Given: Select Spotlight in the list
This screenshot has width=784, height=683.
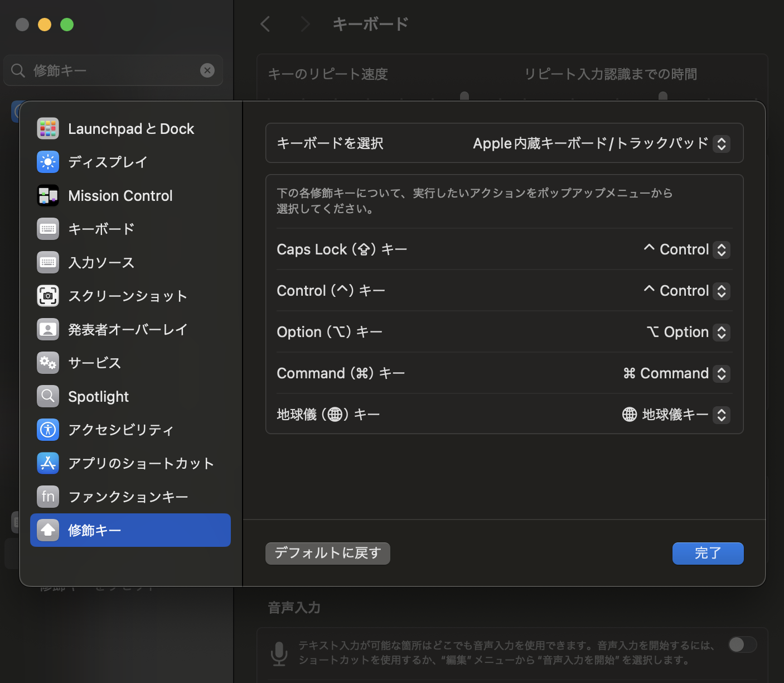Looking at the screenshot, I should pos(130,396).
